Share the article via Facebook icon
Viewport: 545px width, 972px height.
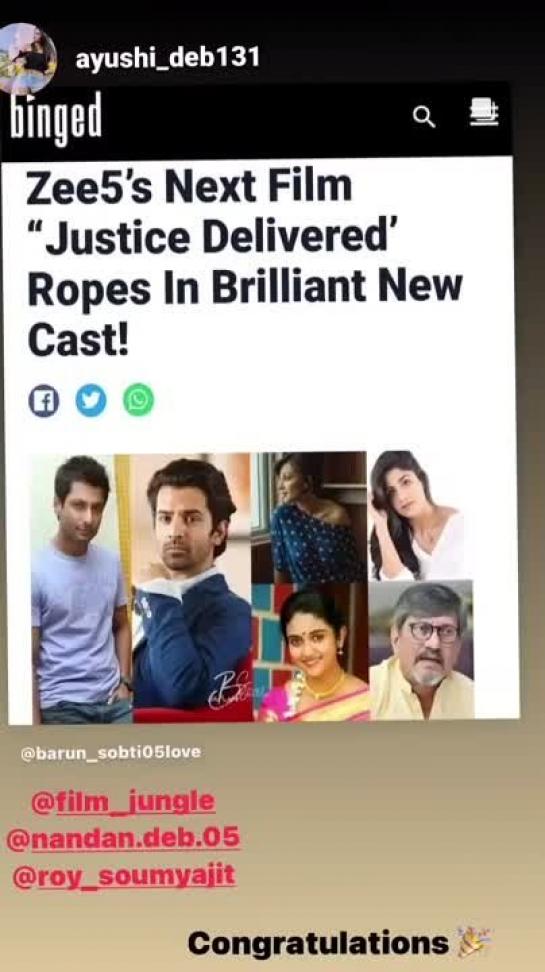tap(44, 401)
